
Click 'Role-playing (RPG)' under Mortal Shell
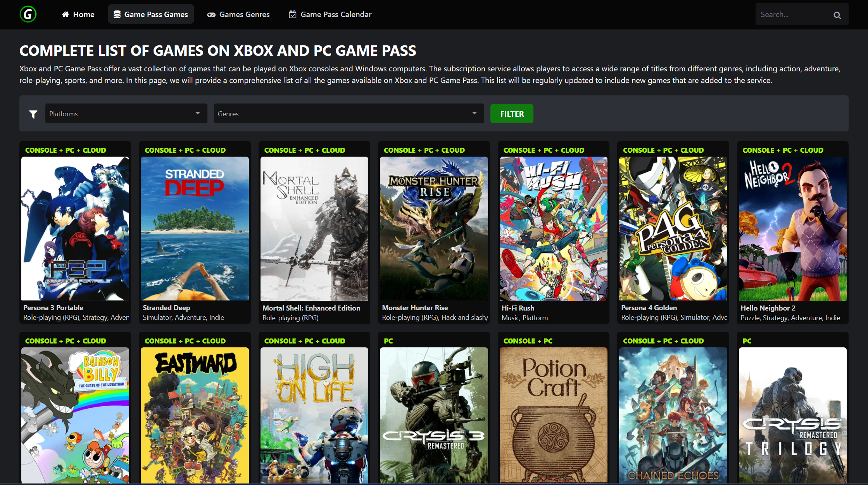coord(290,318)
